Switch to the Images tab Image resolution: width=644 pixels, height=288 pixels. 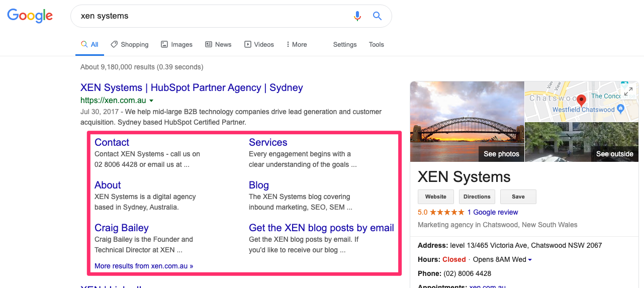(x=176, y=44)
